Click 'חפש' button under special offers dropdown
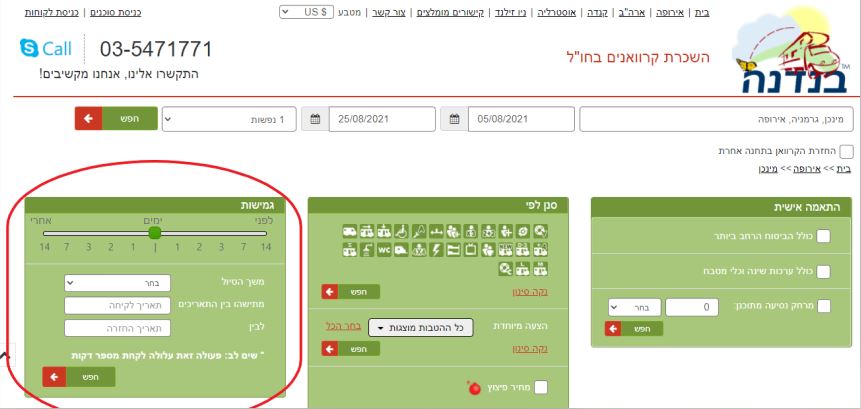 pos(350,349)
